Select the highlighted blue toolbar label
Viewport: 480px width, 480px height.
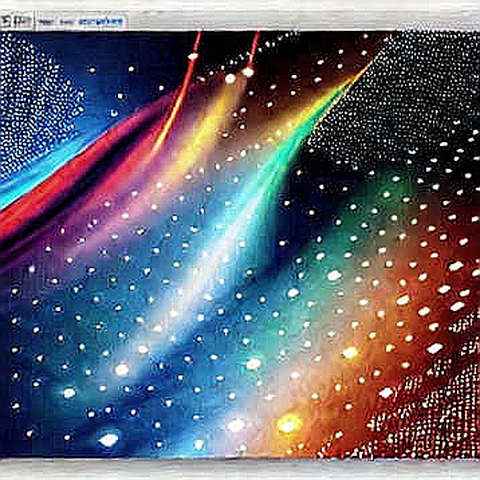(x=100, y=22)
